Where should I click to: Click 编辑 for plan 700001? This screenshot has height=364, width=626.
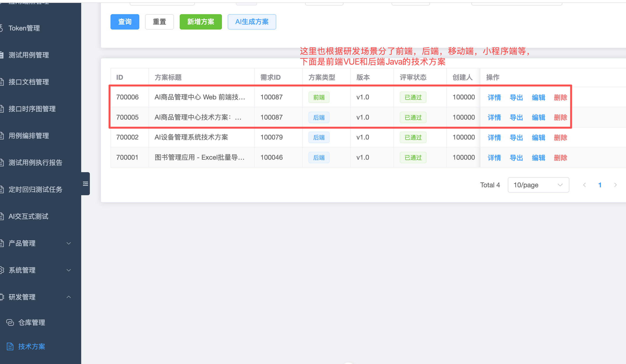coord(539,158)
